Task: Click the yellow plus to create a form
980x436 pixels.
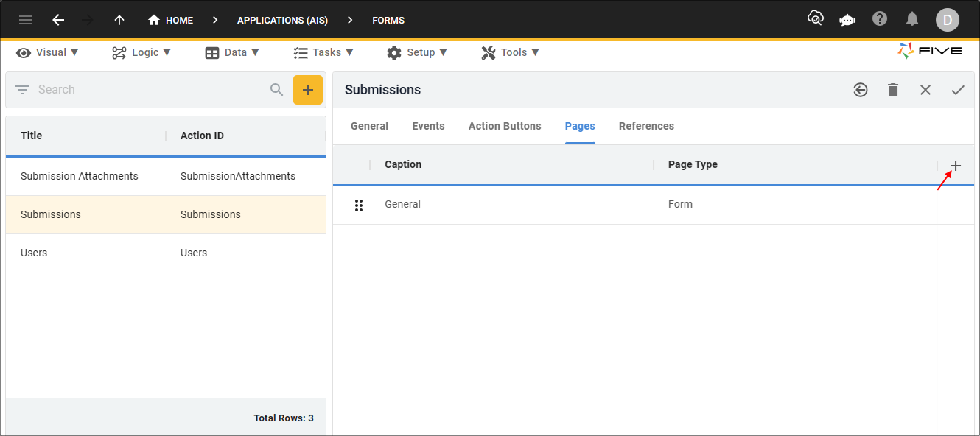Action: (x=308, y=89)
